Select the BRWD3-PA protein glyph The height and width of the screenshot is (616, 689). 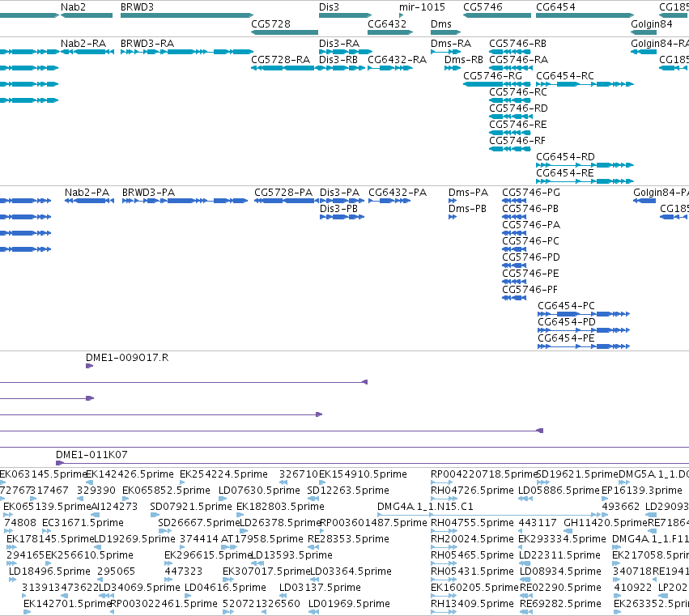[x=185, y=201]
